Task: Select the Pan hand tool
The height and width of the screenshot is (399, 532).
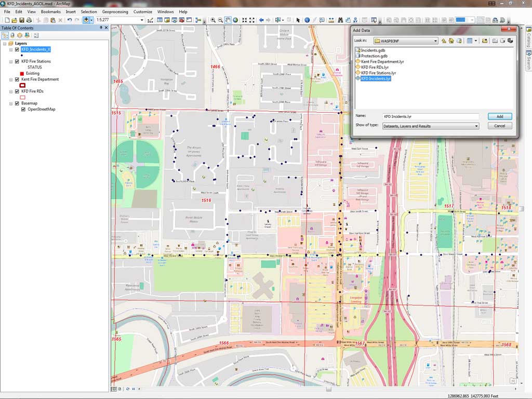Action: tap(228, 20)
